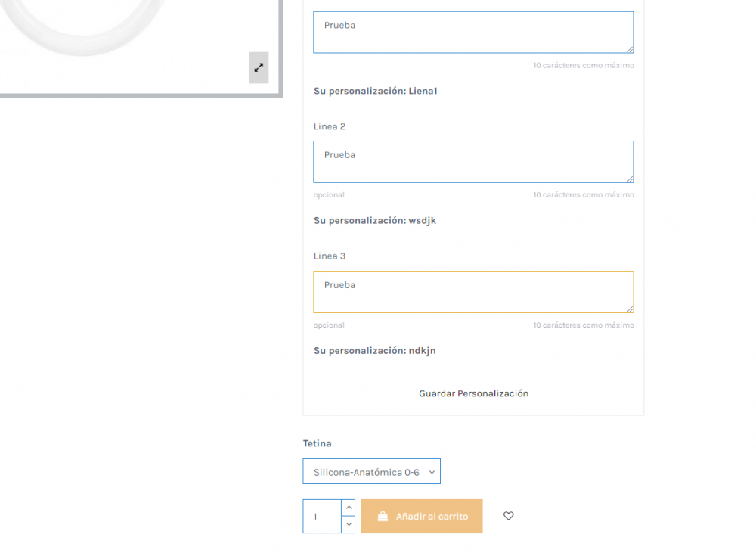Focus the first personalization text area
Viewport: 756px width, 559px height.
(x=473, y=32)
